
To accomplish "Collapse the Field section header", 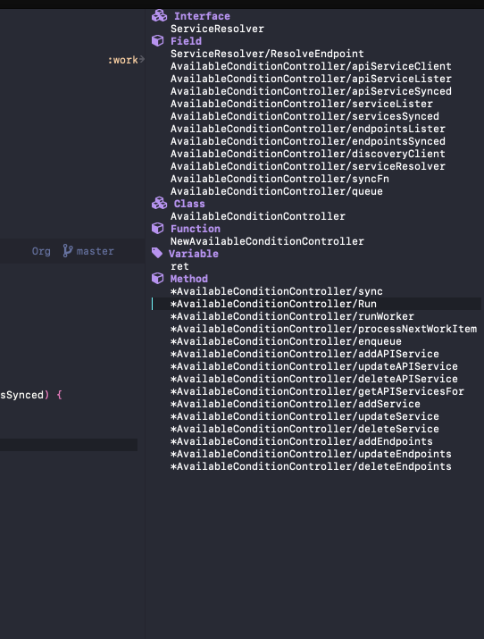I will click(x=186, y=41).
